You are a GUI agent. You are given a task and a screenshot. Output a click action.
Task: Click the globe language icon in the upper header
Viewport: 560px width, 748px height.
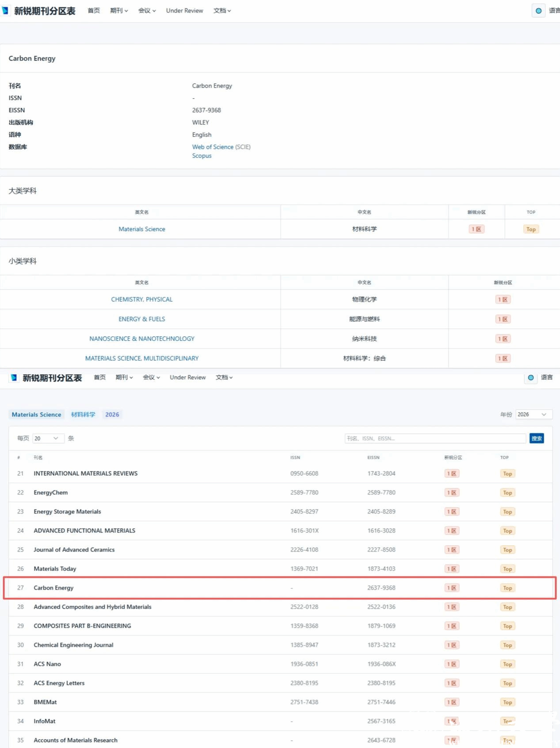(x=538, y=11)
